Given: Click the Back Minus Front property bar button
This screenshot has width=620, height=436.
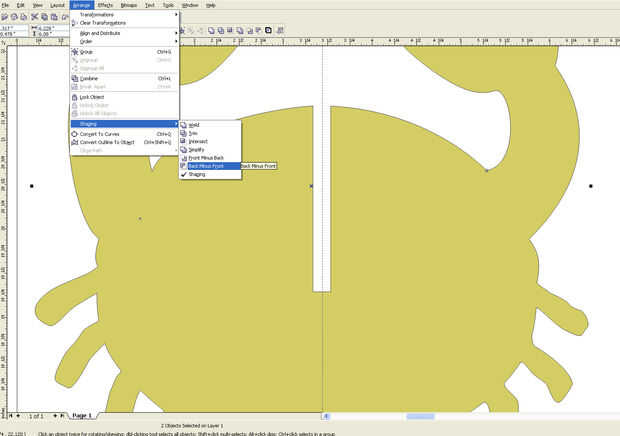Looking at the screenshot, I should tap(259, 30).
